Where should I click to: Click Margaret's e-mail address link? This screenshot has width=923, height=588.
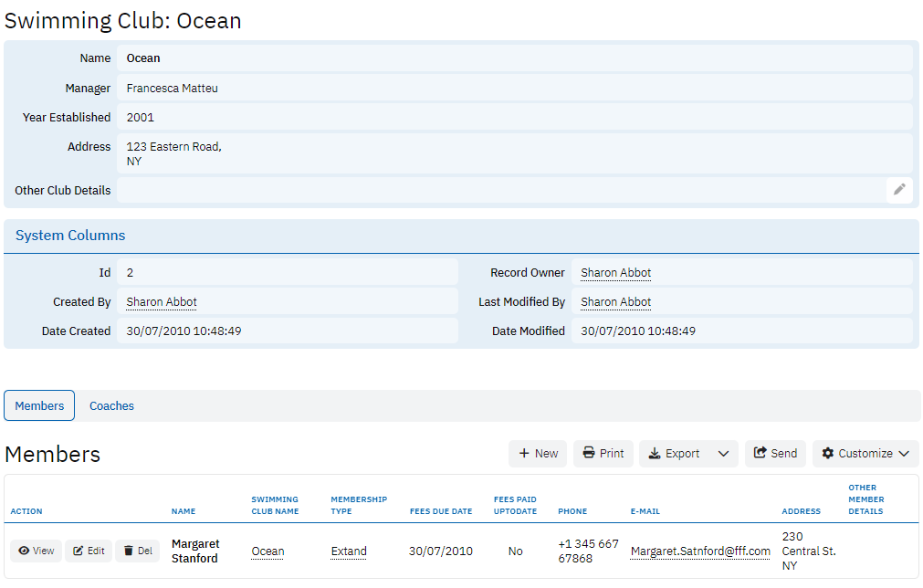[700, 551]
